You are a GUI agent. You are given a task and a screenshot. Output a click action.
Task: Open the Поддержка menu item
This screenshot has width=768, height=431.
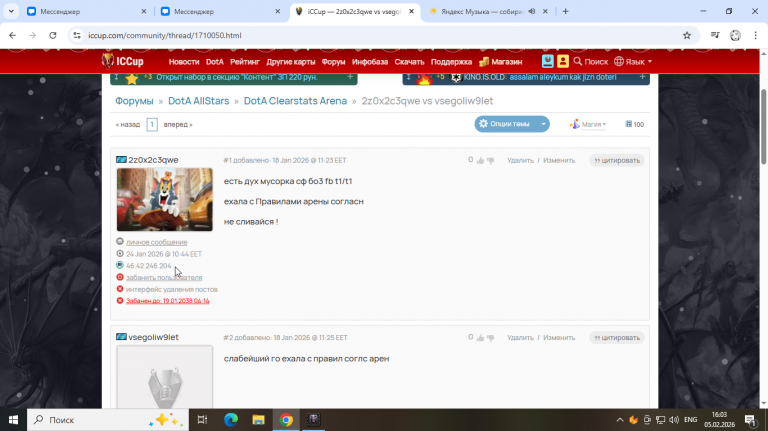tap(451, 62)
